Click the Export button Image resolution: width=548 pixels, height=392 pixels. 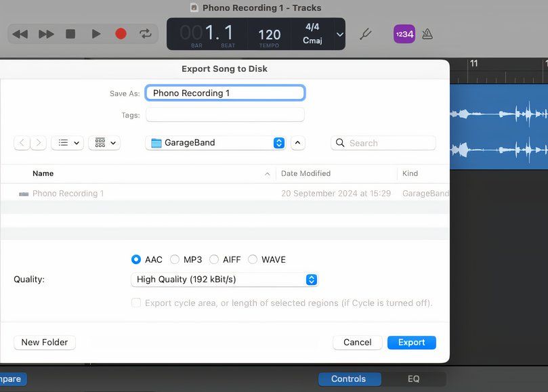point(411,342)
